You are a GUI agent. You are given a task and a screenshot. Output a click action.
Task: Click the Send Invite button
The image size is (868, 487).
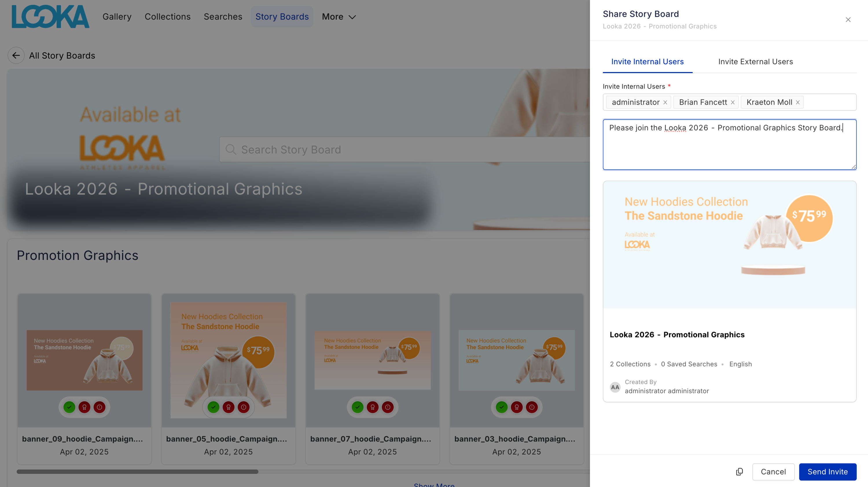tap(827, 471)
